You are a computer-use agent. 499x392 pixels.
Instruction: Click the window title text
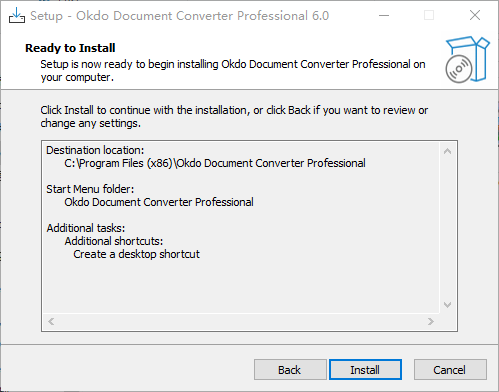tap(179, 16)
